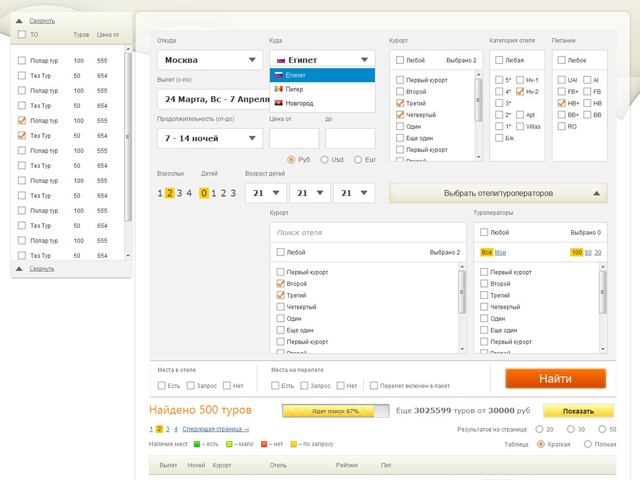The width and height of the screenshot is (640, 480).
Task: Click the Цена от price input
Action: pyautogui.click(x=294, y=138)
